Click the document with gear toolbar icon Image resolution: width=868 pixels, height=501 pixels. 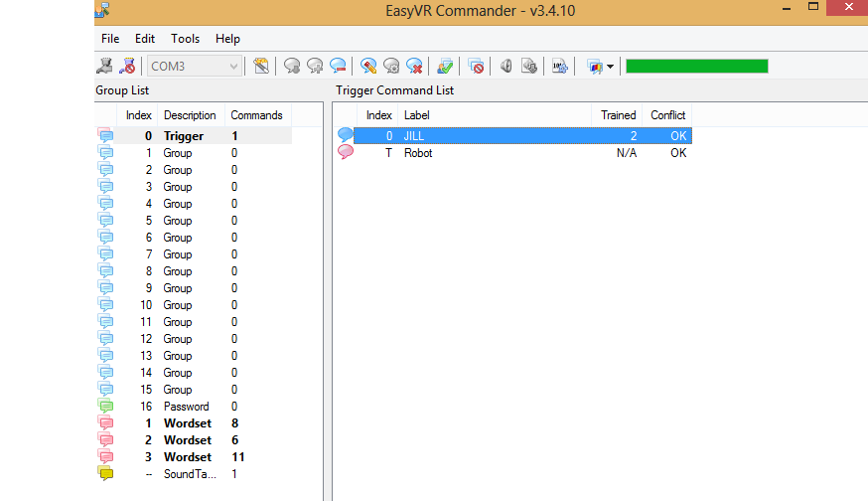click(x=560, y=66)
